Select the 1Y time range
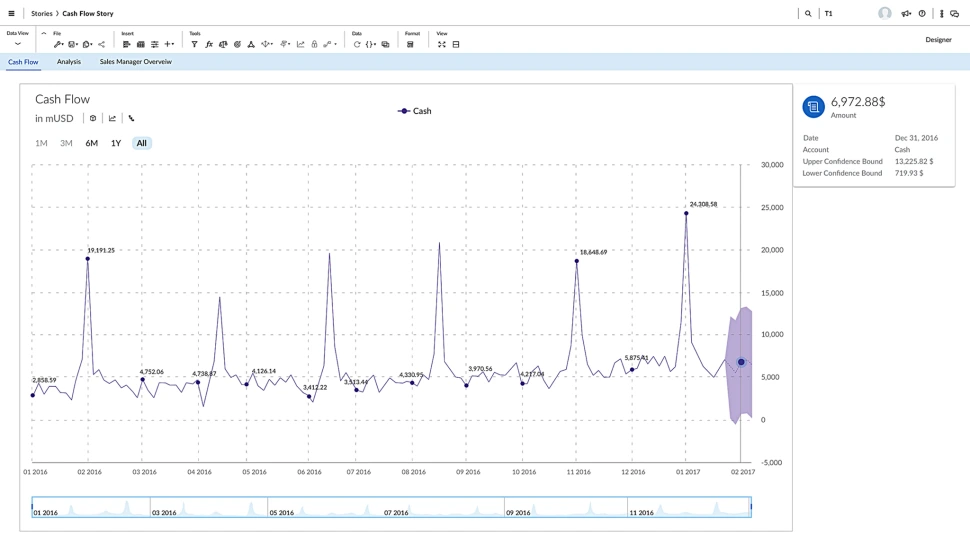The width and height of the screenshot is (970, 545). pos(116,144)
